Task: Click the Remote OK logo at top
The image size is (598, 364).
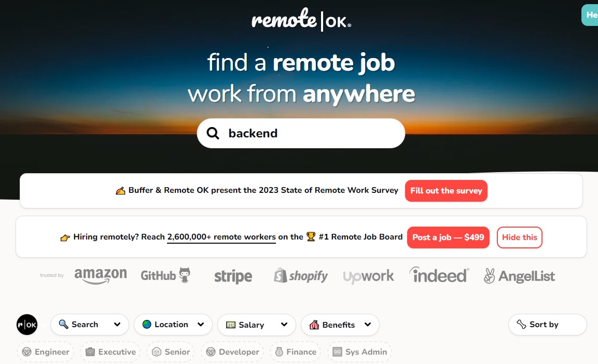Action: click(x=301, y=19)
